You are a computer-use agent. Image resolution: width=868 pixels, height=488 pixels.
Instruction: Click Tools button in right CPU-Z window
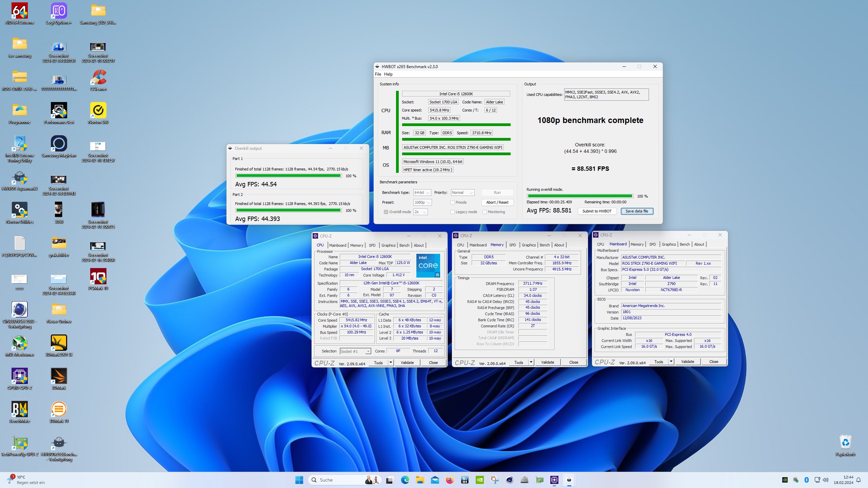[658, 362]
